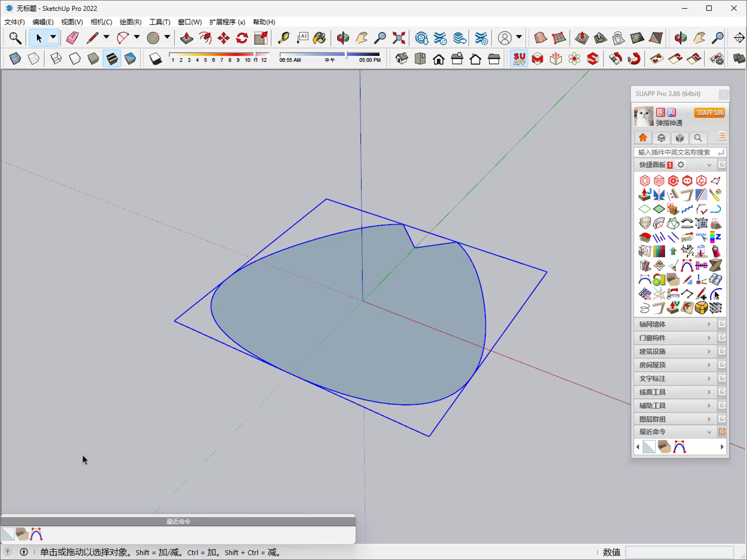Click the rainbow Z-axis color plugin icon
The width and height of the screenshot is (747, 560).
pos(715,237)
